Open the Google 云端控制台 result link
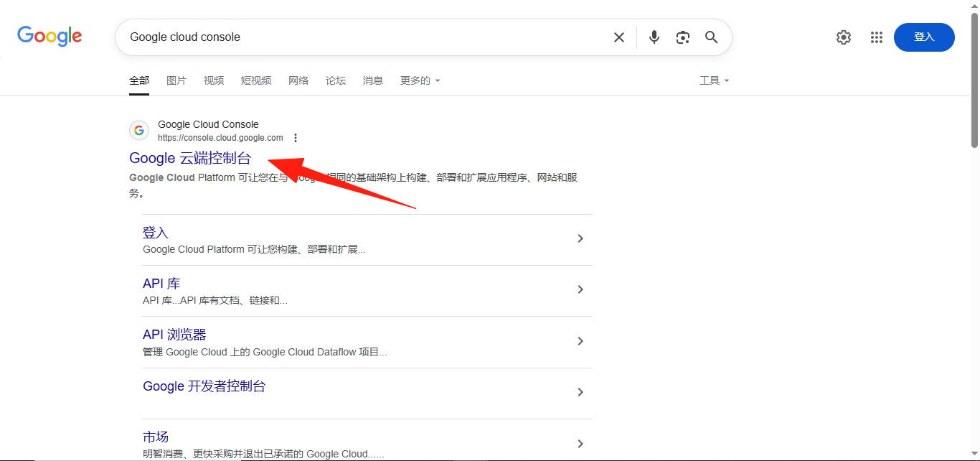Screen dimensions: 980x461 (x=191, y=157)
